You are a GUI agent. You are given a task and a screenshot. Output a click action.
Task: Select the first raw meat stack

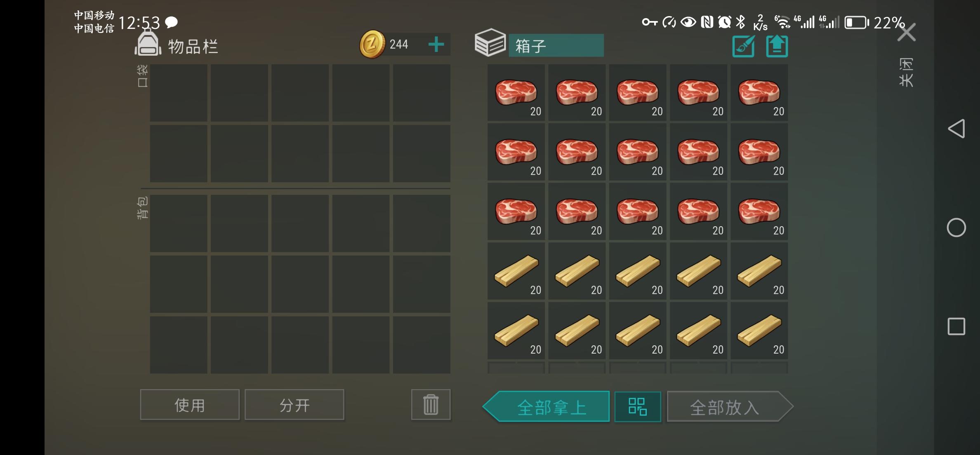tap(516, 93)
